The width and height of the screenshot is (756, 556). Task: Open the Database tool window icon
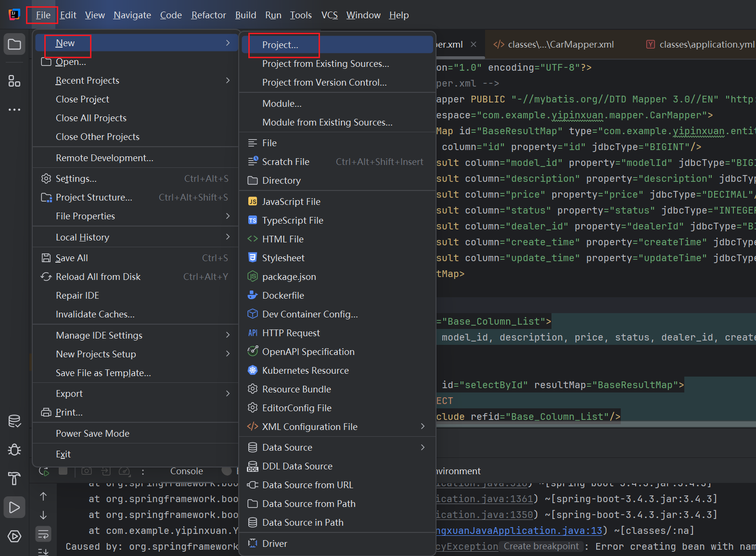[x=14, y=421]
